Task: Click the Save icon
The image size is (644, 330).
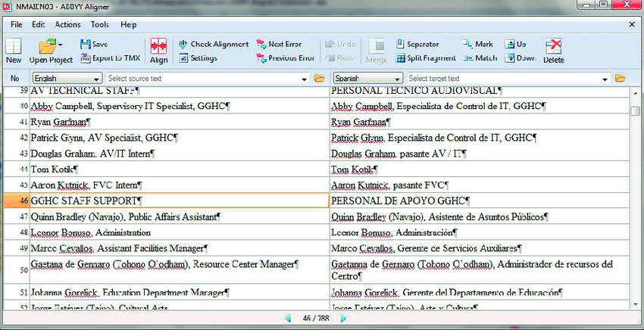Action: [95, 45]
